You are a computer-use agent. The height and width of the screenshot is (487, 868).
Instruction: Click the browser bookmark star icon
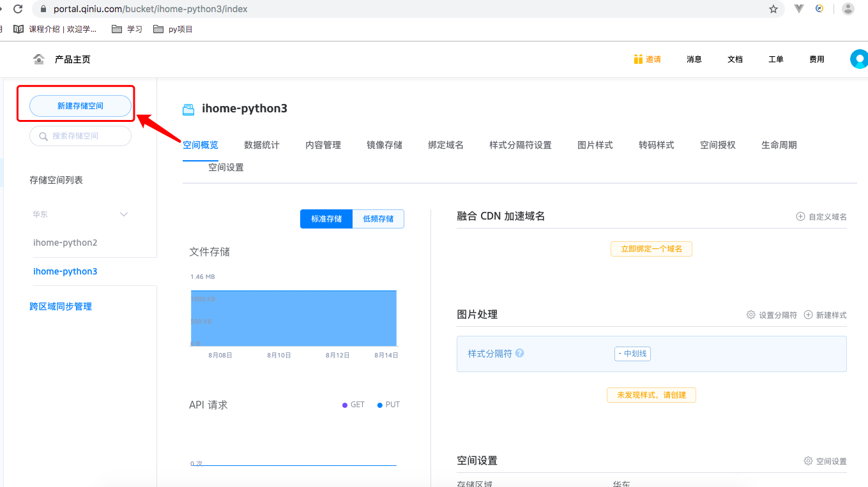[x=774, y=9]
